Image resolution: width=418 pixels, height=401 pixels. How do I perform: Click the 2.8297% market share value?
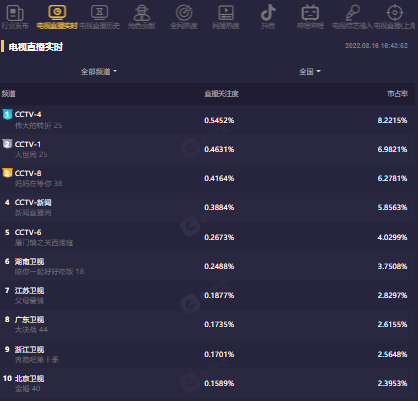tap(392, 295)
